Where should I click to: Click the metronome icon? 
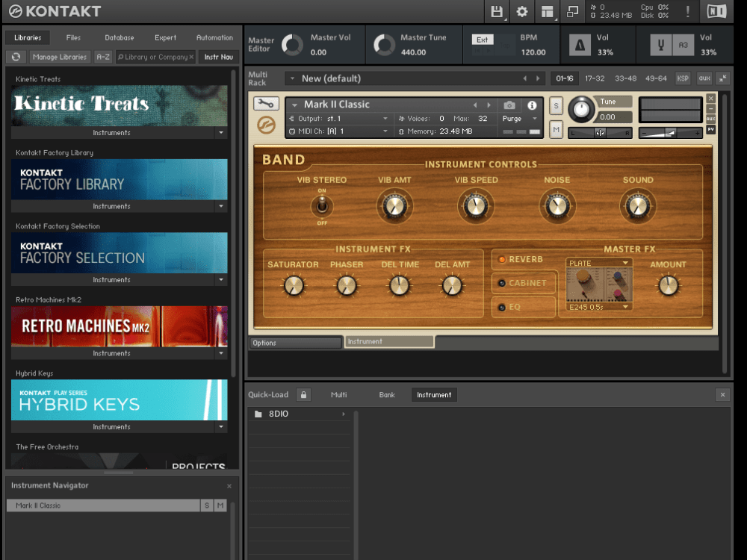tap(580, 46)
